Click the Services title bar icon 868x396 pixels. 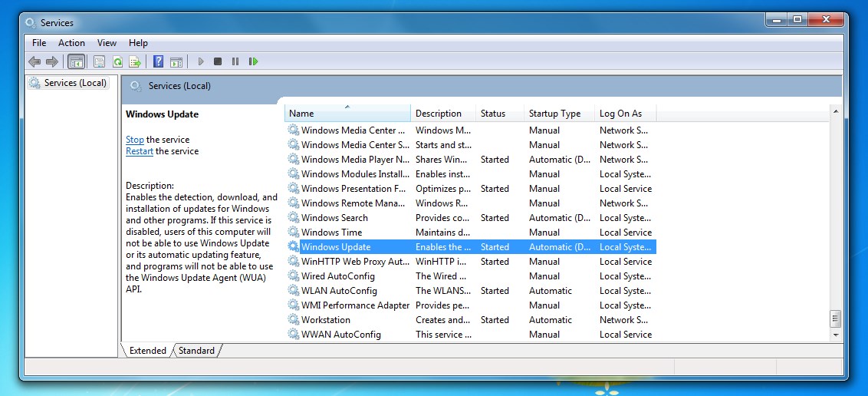31,23
